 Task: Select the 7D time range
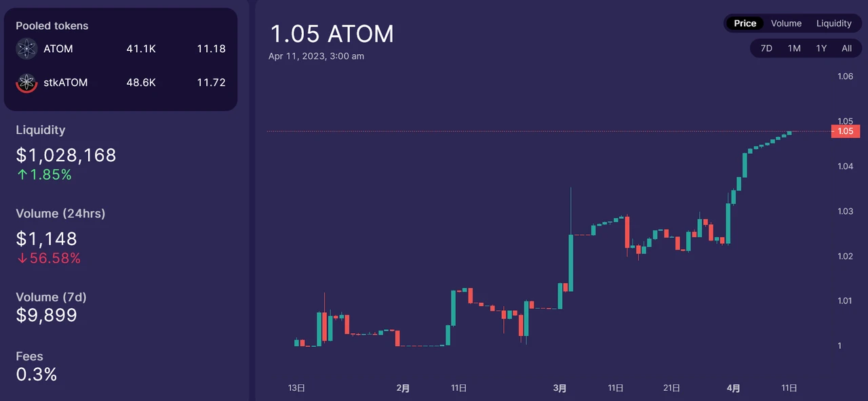tap(766, 48)
